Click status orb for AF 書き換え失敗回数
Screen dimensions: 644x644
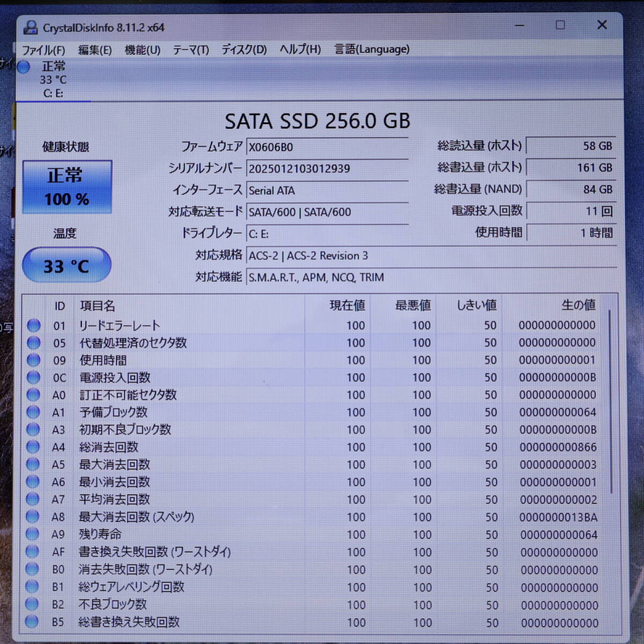32,551
